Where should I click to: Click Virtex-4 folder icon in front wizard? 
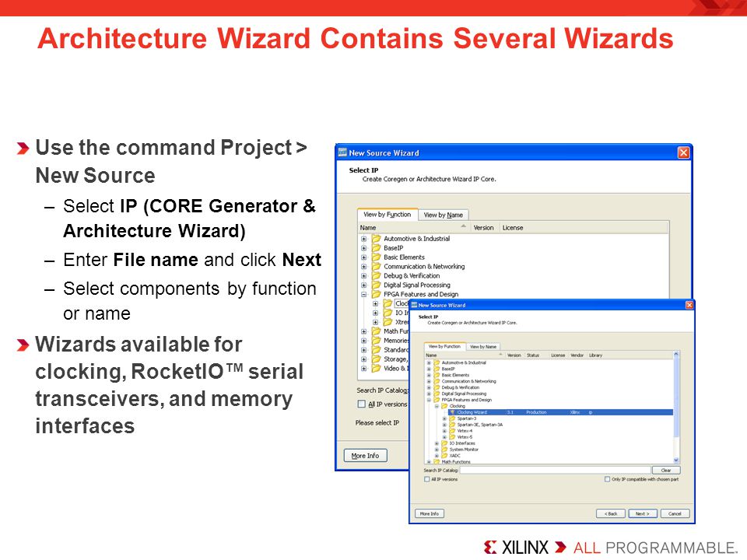453,431
